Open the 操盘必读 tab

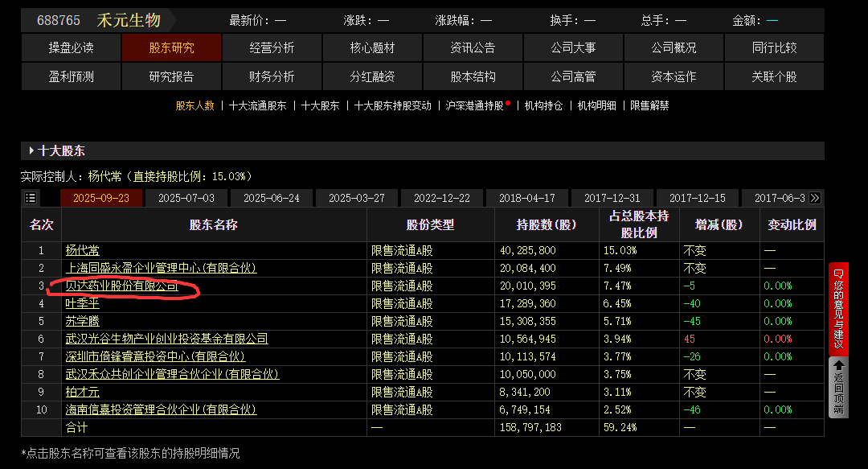tap(71, 47)
